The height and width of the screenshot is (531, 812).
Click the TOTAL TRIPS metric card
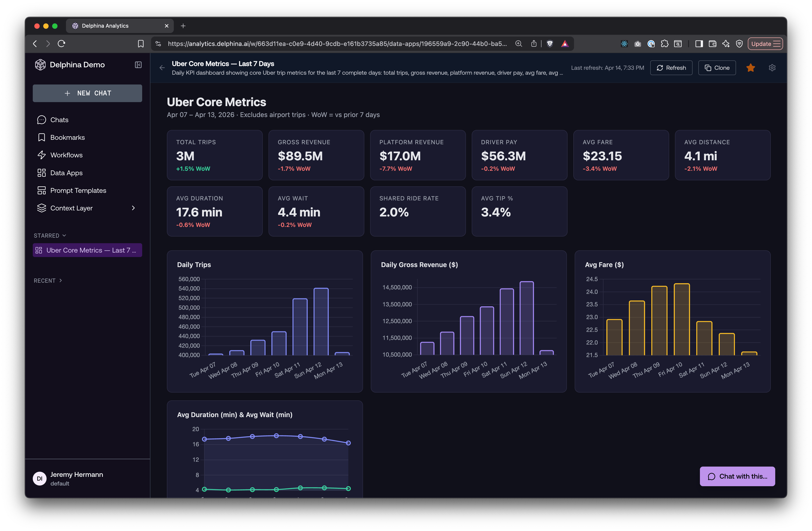[x=215, y=155]
